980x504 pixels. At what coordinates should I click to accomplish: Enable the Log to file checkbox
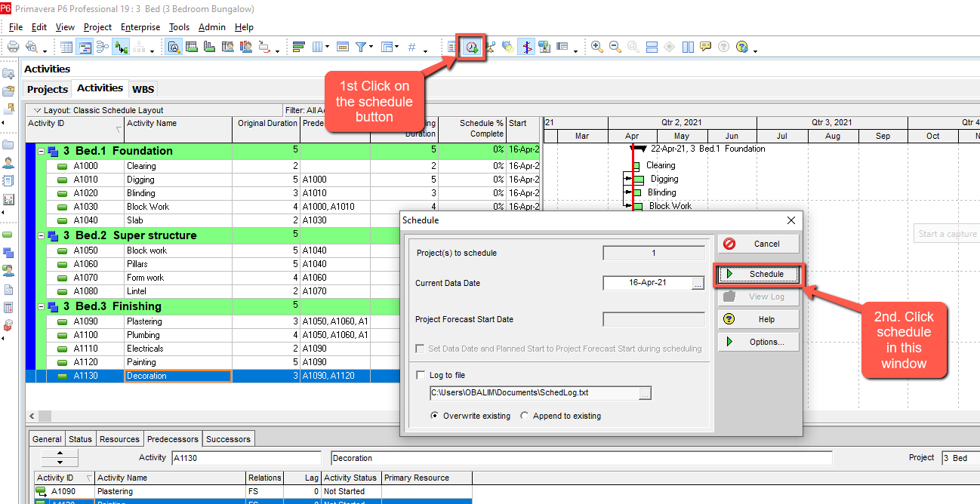pos(421,375)
